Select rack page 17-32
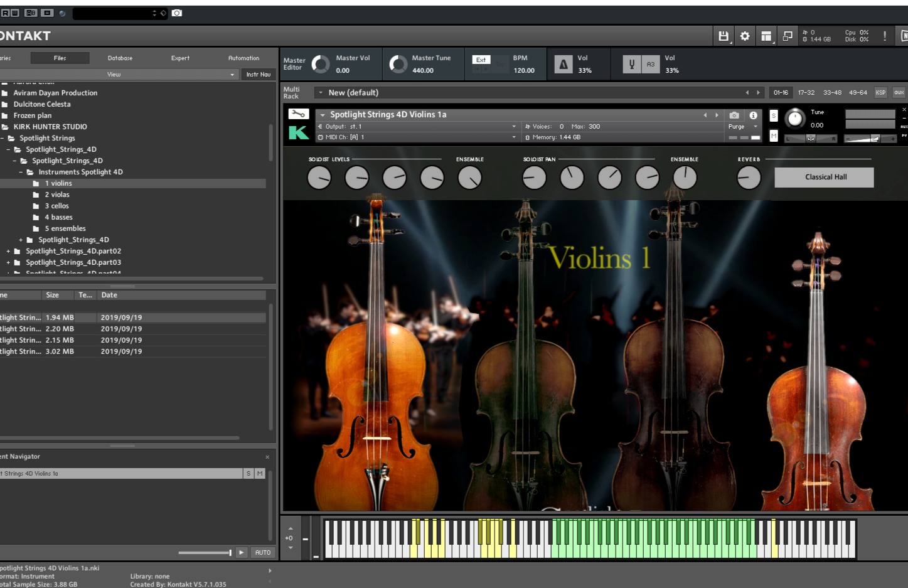The image size is (908, 588). pyautogui.click(x=806, y=93)
